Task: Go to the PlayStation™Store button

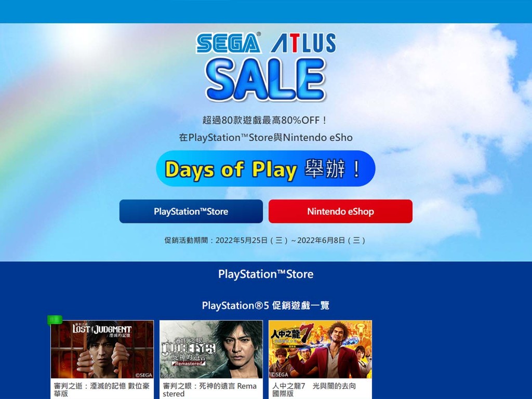Action: tap(191, 211)
